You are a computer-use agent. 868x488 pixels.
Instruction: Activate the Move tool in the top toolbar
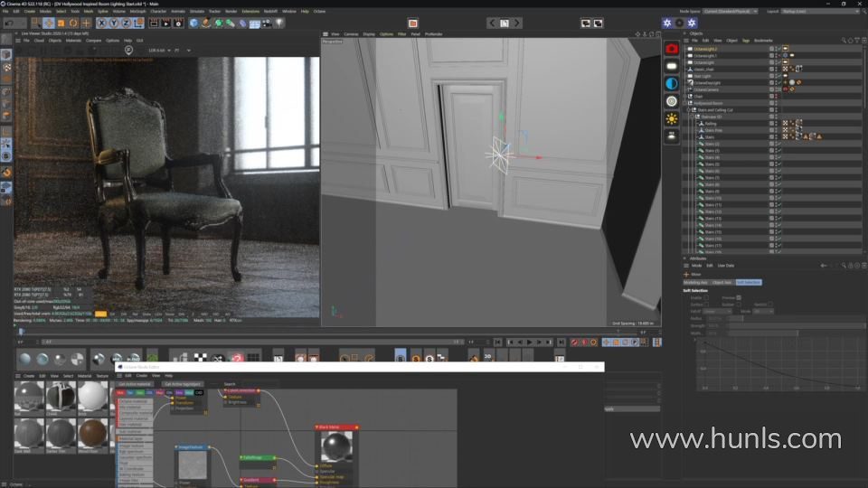tap(49, 23)
